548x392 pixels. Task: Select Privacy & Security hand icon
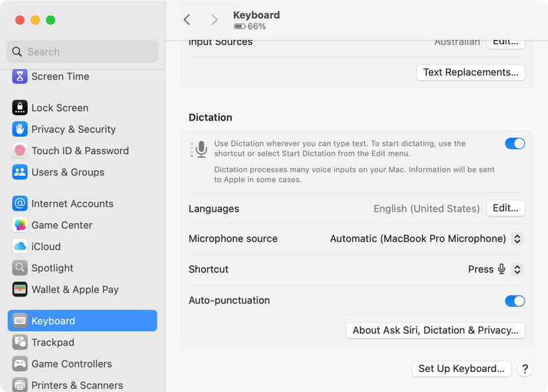coord(20,129)
